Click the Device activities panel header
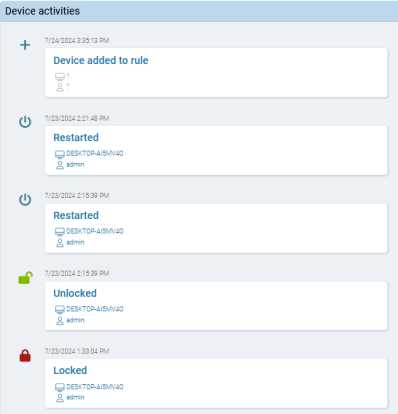This screenshot has width=398, height=414. tap(199, 11)
